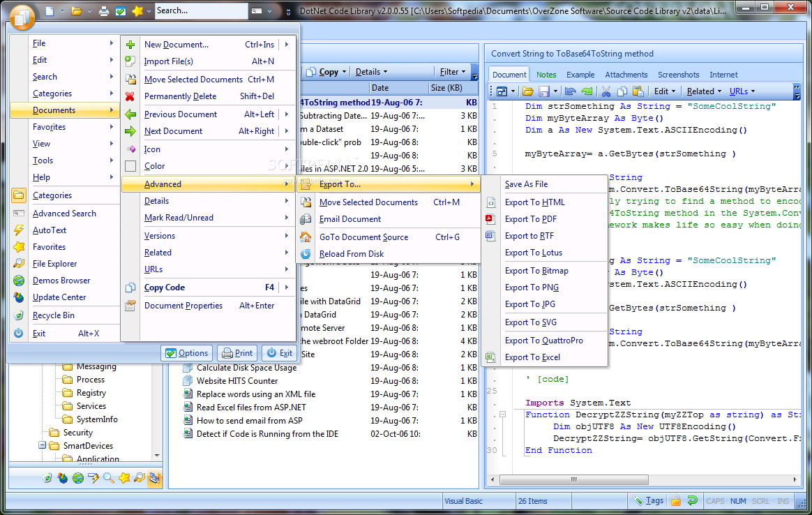Collapse the SmartDevices tree node
812x515 pixels.
[x=43, y=446]
